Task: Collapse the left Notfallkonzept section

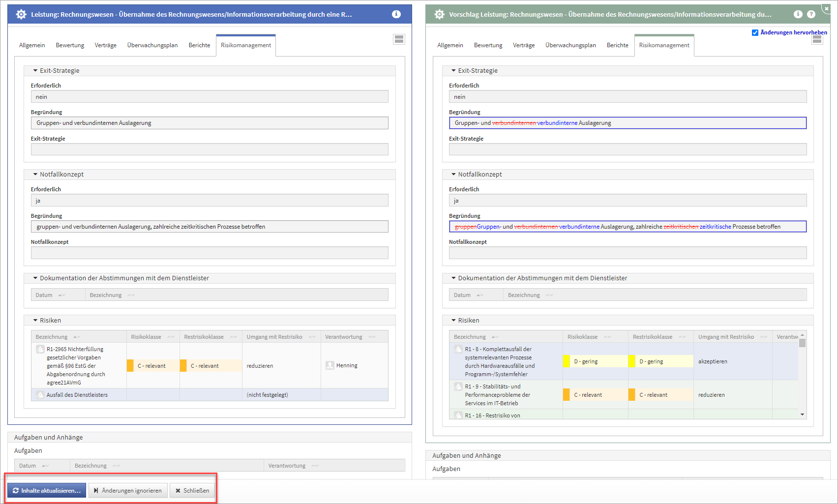Action: 35,175
